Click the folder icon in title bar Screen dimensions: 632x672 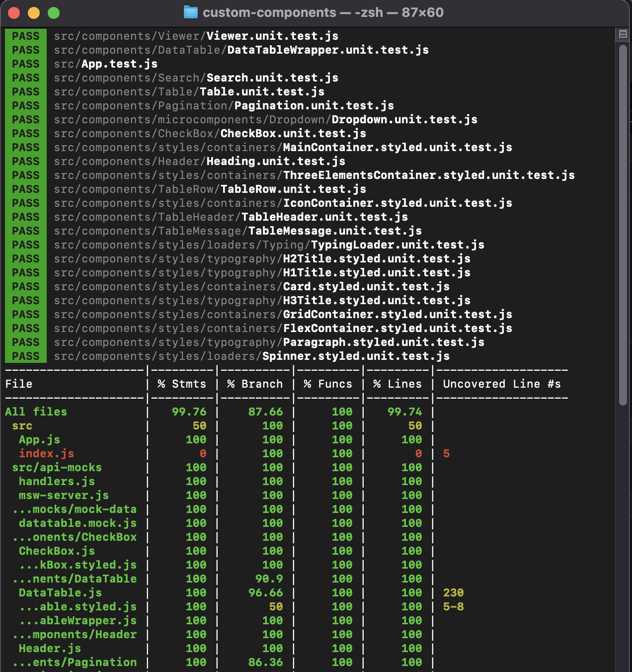pos(191,12)
